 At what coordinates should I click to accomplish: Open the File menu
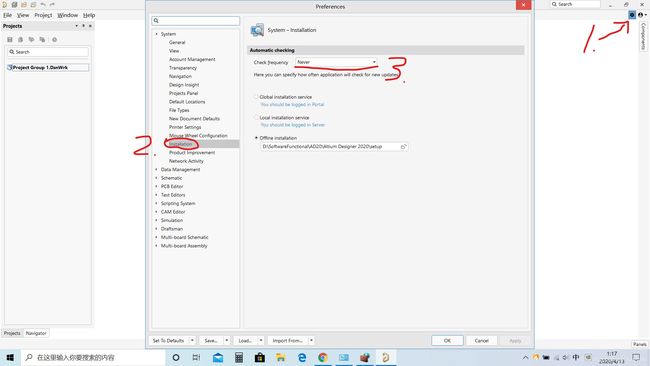pyautogui.click(x=7, y=15)
